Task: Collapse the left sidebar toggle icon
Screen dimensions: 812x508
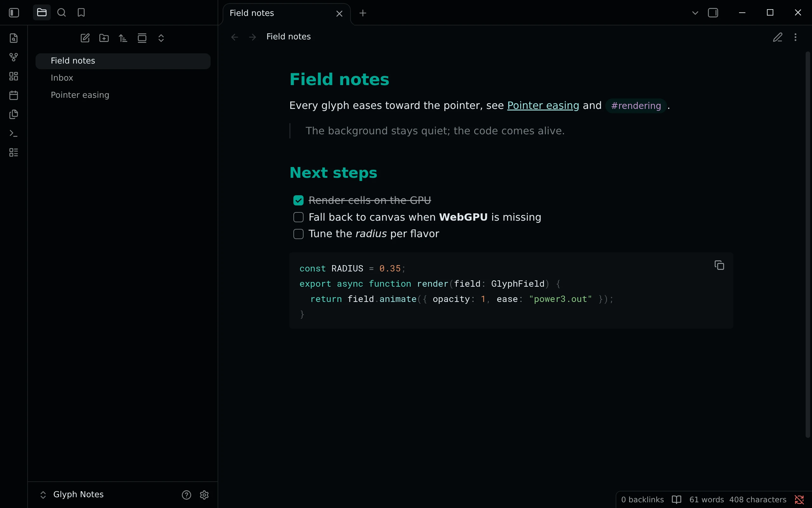Action: 14,13
